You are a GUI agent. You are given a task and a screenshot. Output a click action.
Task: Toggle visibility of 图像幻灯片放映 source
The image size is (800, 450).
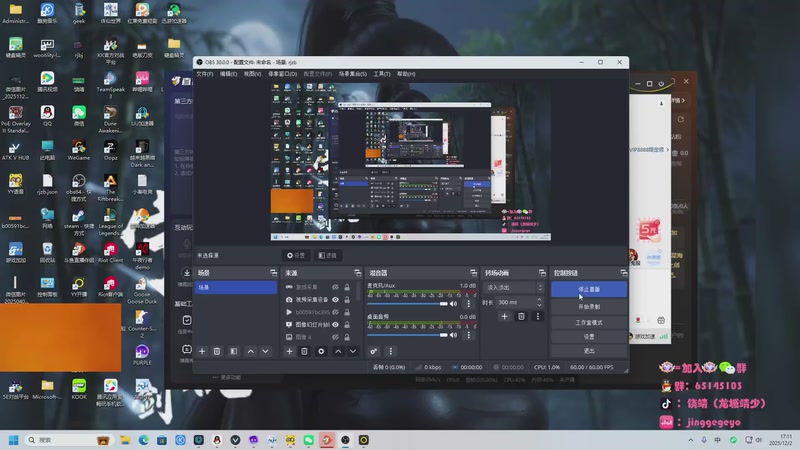click(337, 325)
